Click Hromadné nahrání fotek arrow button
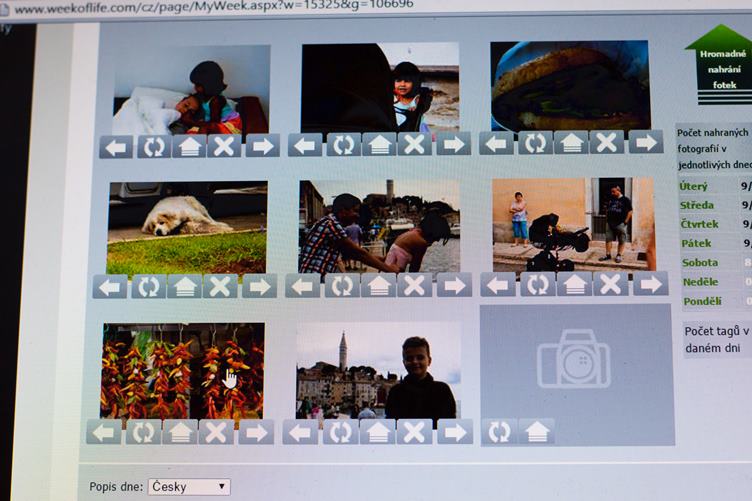Viewport: 752px width, 501px height. point(724,64)
